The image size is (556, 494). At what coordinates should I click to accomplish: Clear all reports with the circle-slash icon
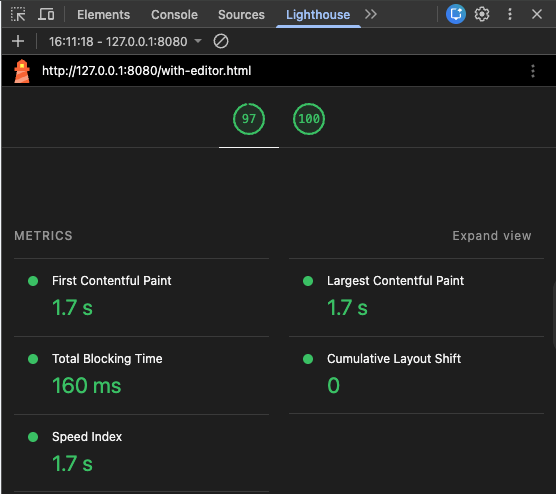coord(221,41)
